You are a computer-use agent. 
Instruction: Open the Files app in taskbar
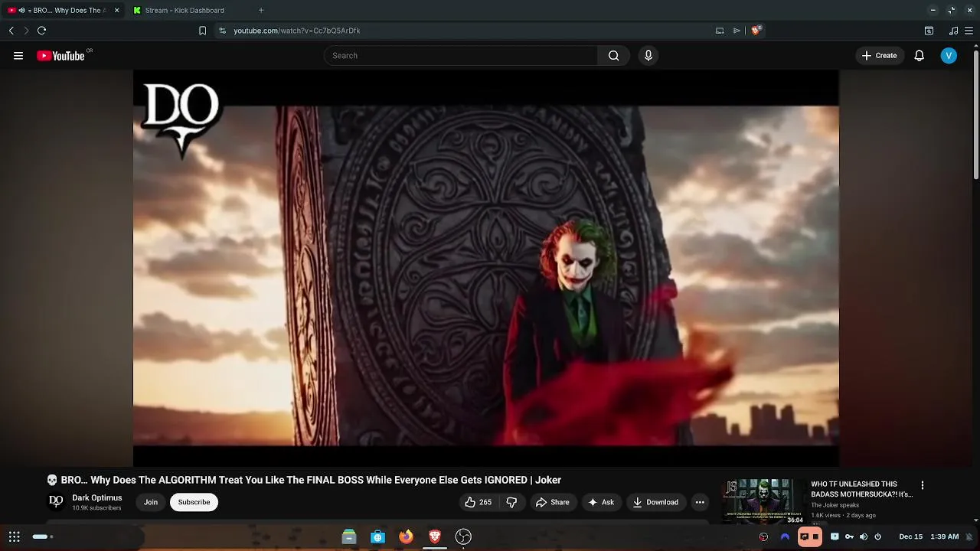click(349, 537)
